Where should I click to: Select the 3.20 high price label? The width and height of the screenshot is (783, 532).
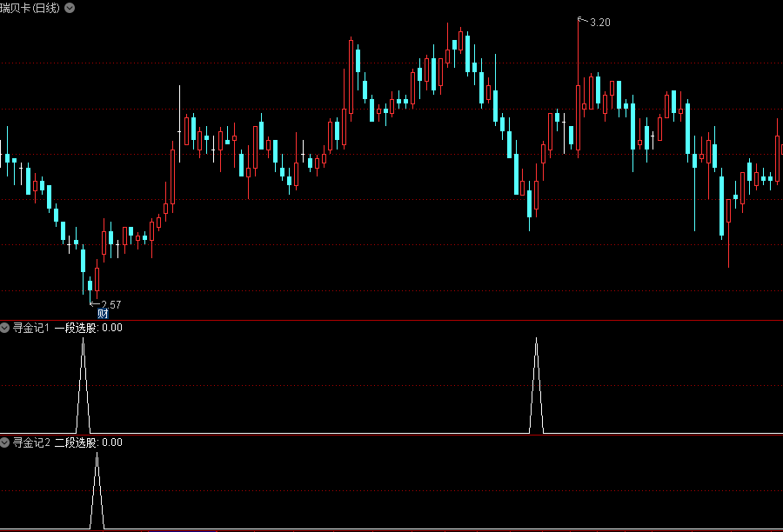599,23
